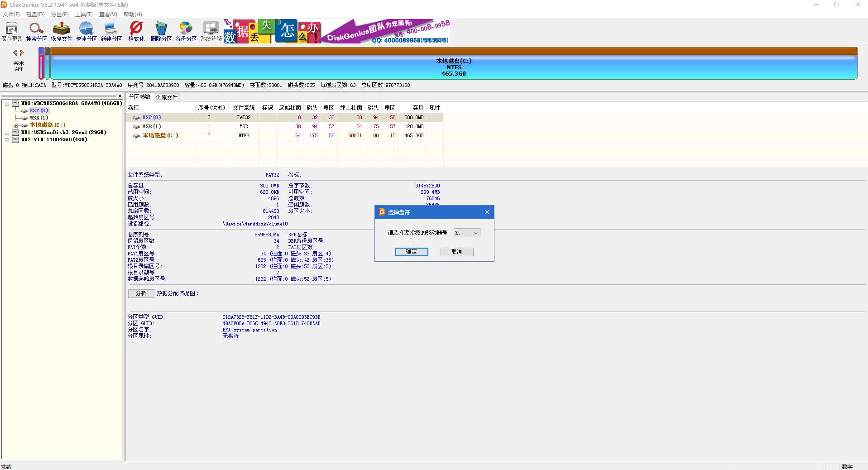Click the HD2 disk icon in tree
The width and height of the screenshot is (868, 470).
pos(15,139)
